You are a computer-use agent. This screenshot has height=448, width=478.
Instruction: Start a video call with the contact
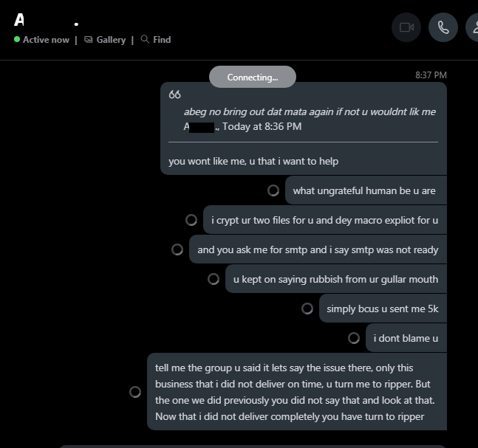pyautogui.click(x=406, y=27)
